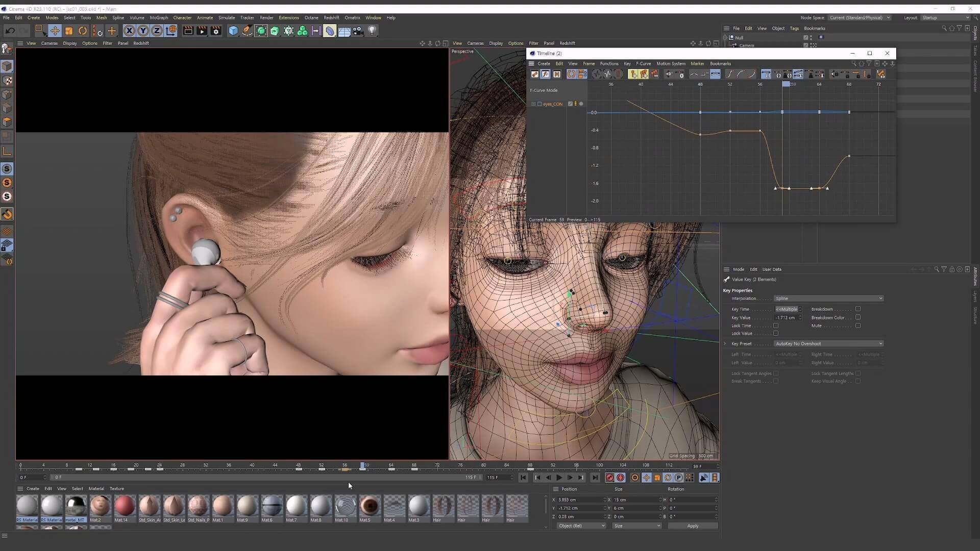
Task: Open F-Curve menu in Timeline window
Action: [643, 64]
